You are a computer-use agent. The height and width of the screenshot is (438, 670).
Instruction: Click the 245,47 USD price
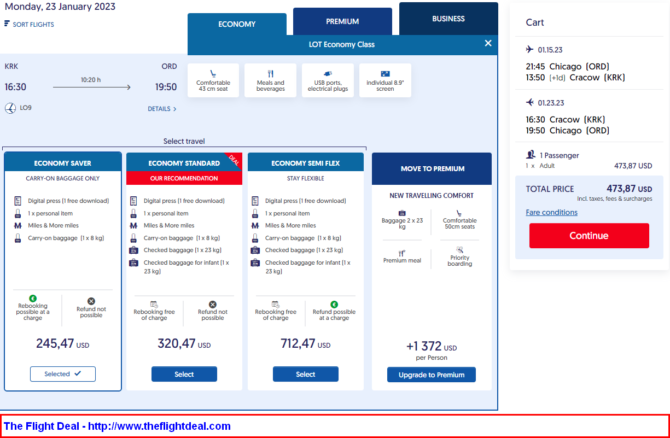(63, 344)
